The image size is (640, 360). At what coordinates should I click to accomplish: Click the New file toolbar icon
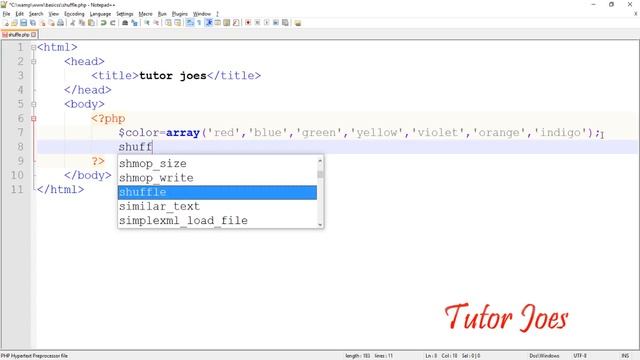click(6, 23)
